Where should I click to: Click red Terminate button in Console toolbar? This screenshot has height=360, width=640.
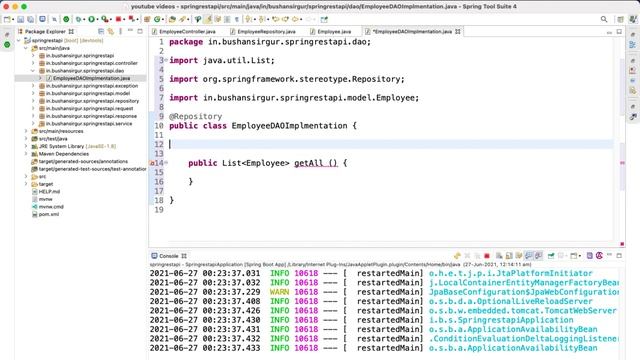(487, 256)
